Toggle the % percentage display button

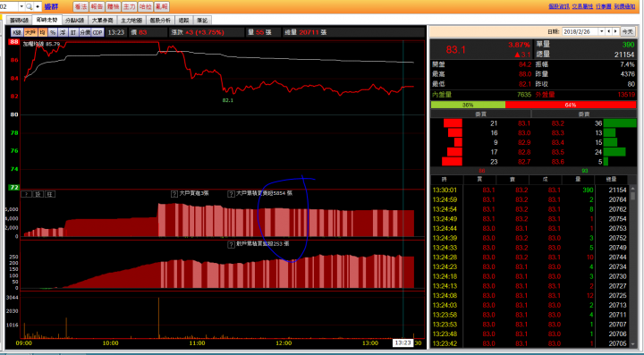tap(53, 32)
